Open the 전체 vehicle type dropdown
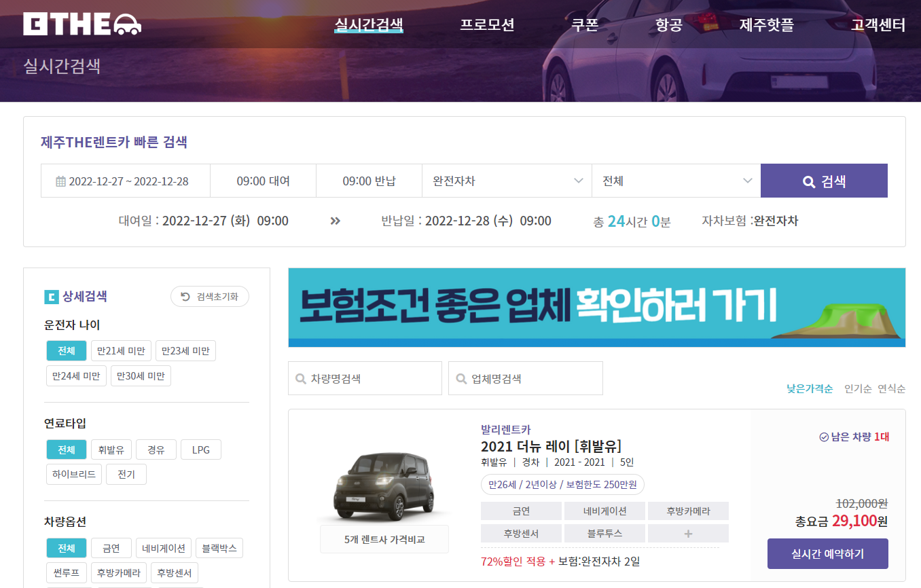This screenshot has height=588, width=921. click(x=676, y=181)
